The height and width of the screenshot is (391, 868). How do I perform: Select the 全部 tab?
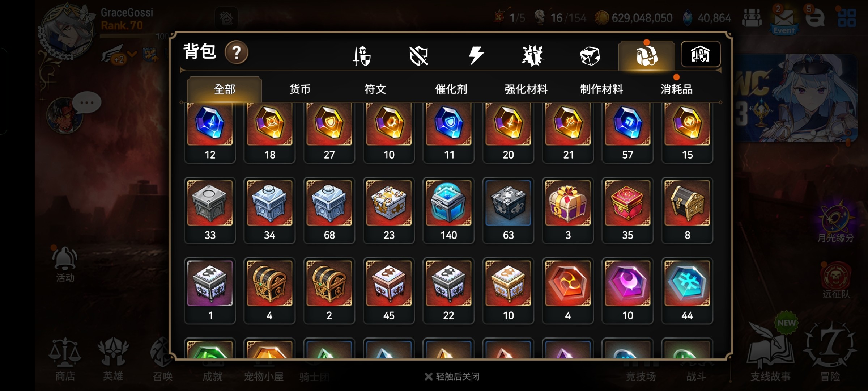[224, 89]
